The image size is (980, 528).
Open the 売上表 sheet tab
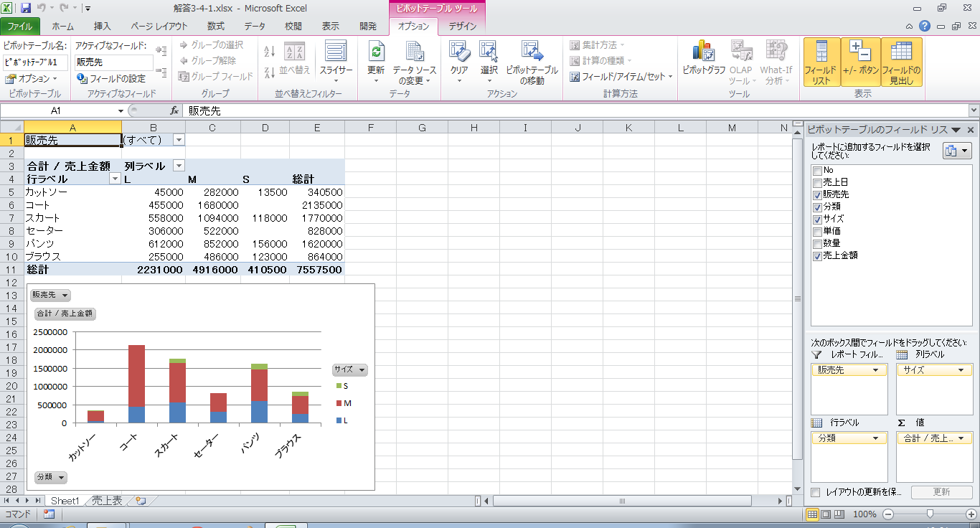pos(107,501)
